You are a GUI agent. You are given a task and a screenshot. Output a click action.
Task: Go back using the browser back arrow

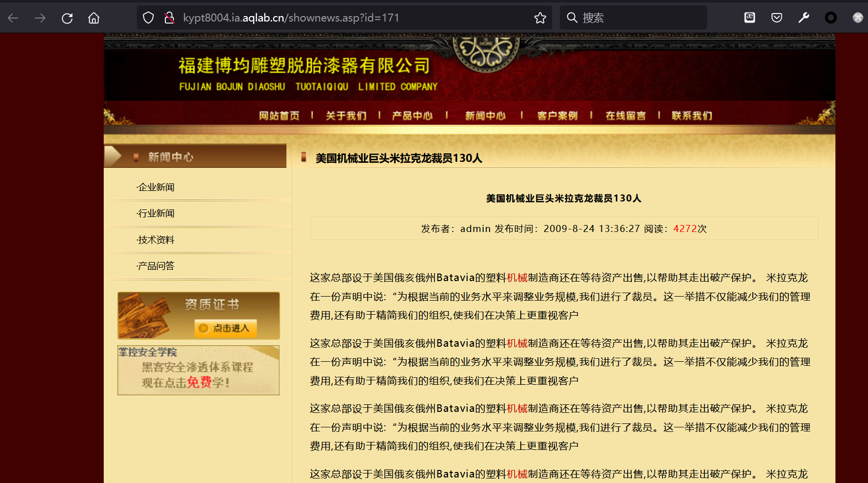point(13,18)
